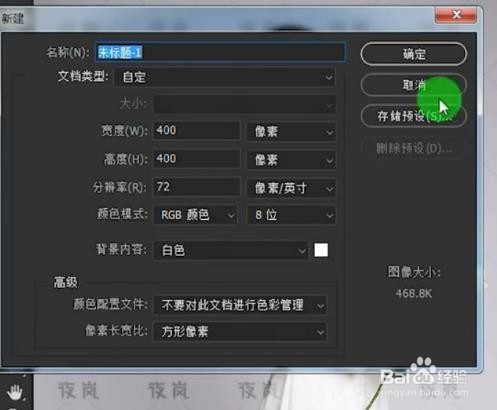Open the RGB 颜色 mode dropdown
The height and width of the screenshot is (410, 497).
pos(195,215)
